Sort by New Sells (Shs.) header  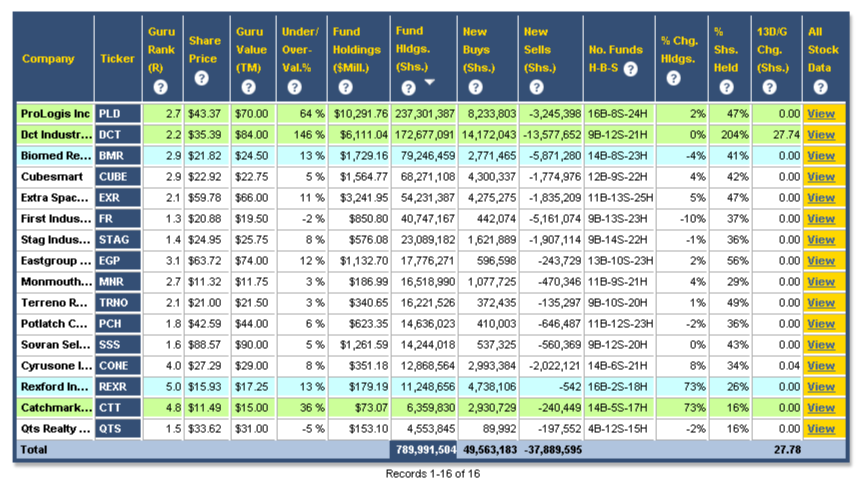click(x=539, y=50)
